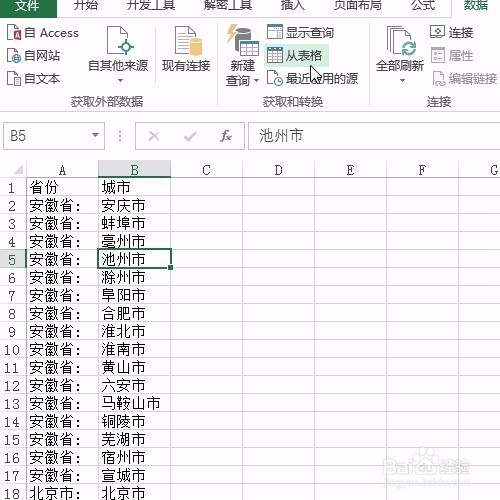Viewport: 500px width, 500px height.
Task: Select column D header
Action: (x=278, y=170)
